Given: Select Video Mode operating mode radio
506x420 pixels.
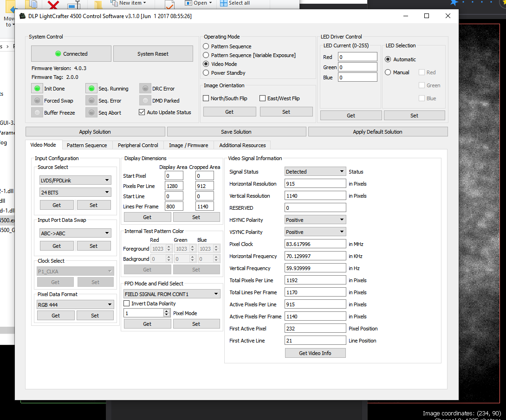Looking at the screenshot, I should [x=206, y=64].
